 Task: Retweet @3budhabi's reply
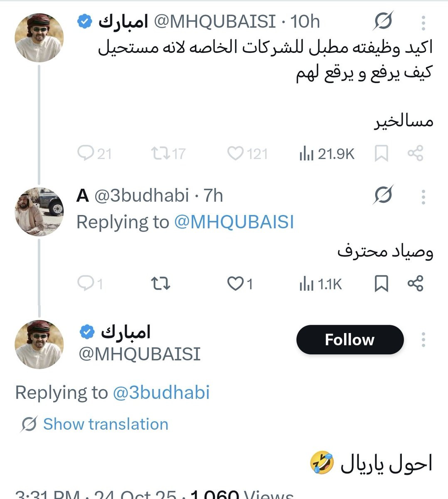(x=160, y=284)
